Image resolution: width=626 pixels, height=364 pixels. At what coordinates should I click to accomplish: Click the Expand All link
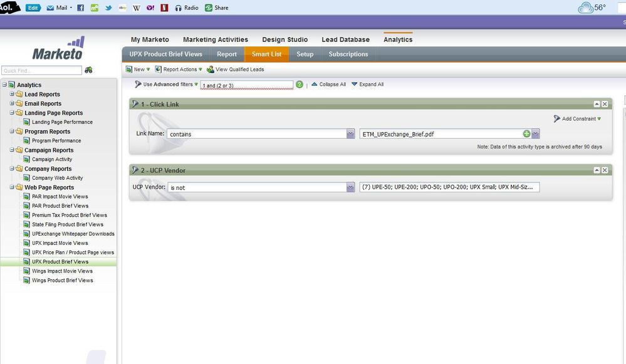367,84
